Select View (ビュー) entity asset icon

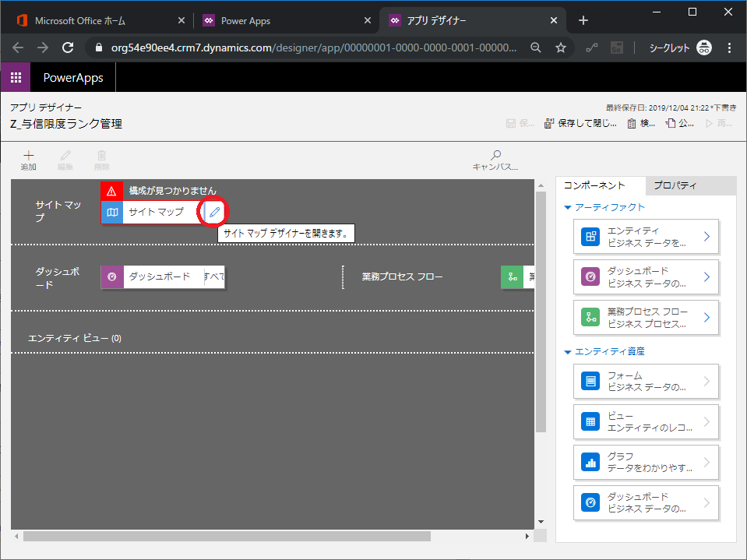(x=590, y=421)
